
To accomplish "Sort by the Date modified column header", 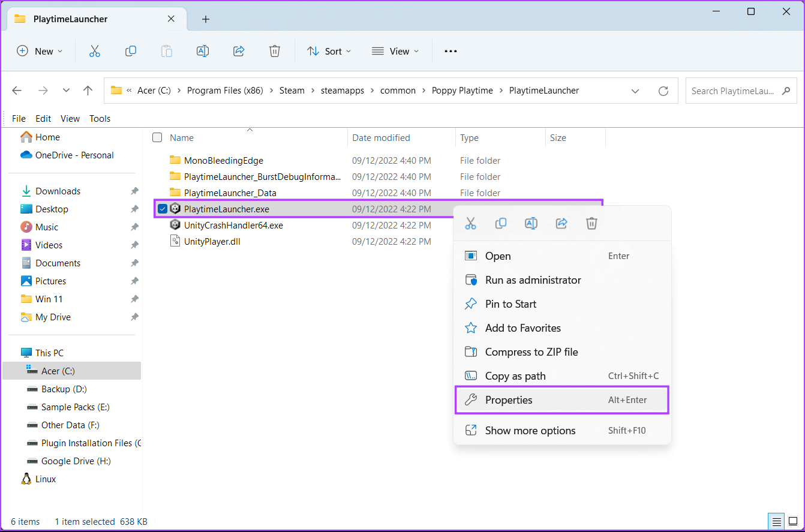I will [381, 138].
